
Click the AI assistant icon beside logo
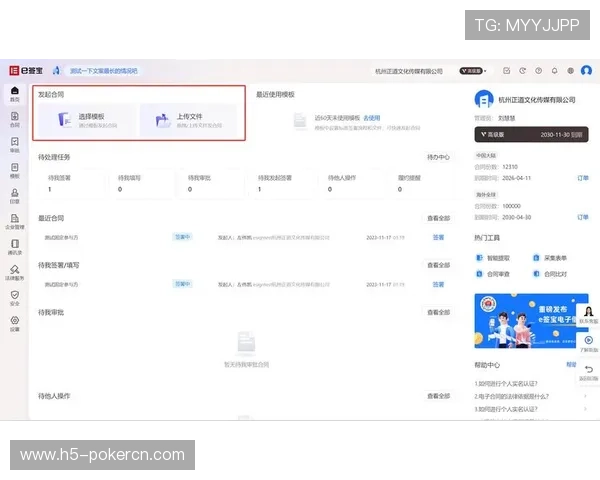[56, 70]
